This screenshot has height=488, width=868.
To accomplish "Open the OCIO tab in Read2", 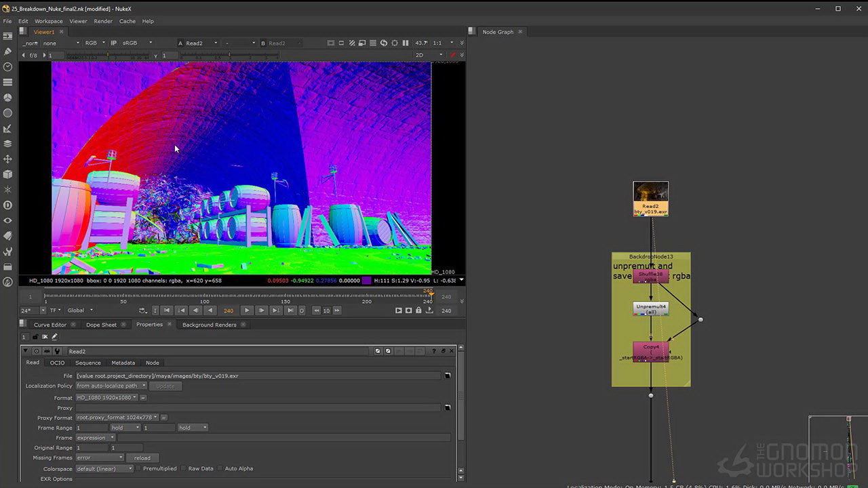I will (57, 363).
